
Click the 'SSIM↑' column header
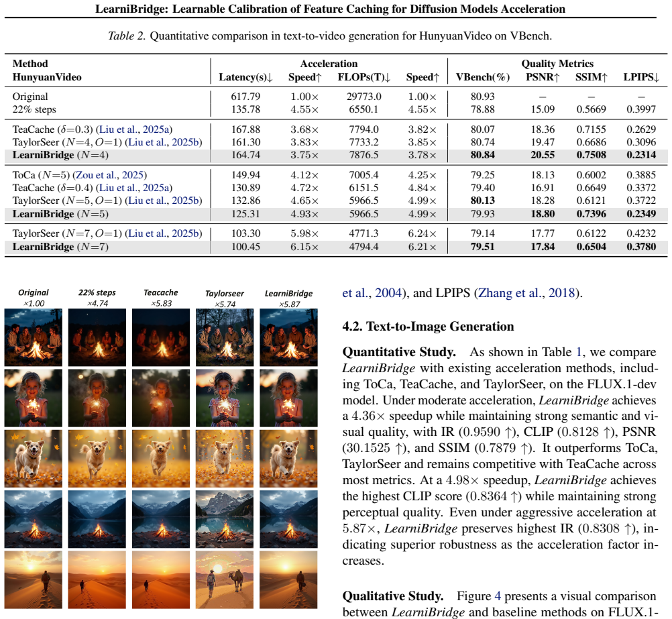[592, 77]
